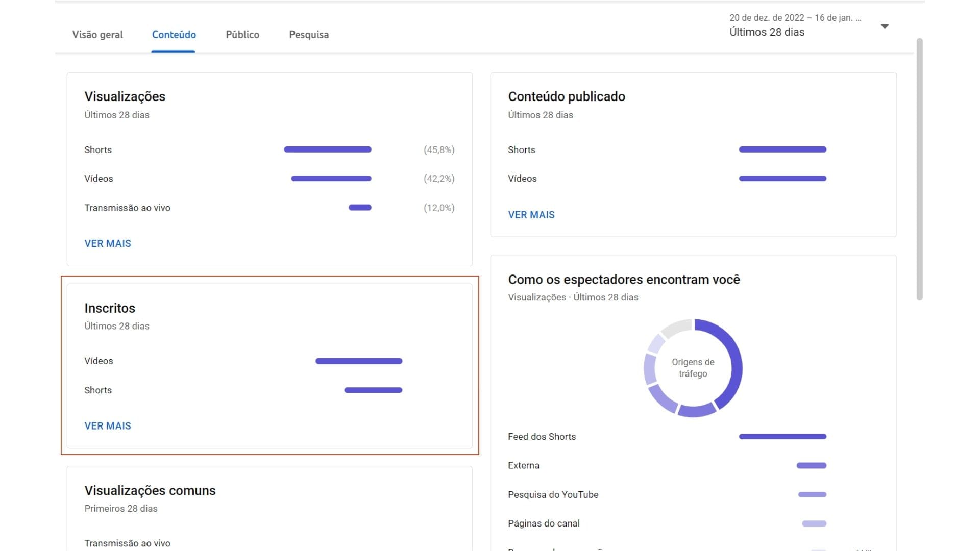Screen dimensions: 980x551
Task: Click the Shorts bar in Conteúdo publicado
Action: tap(782, 149)
